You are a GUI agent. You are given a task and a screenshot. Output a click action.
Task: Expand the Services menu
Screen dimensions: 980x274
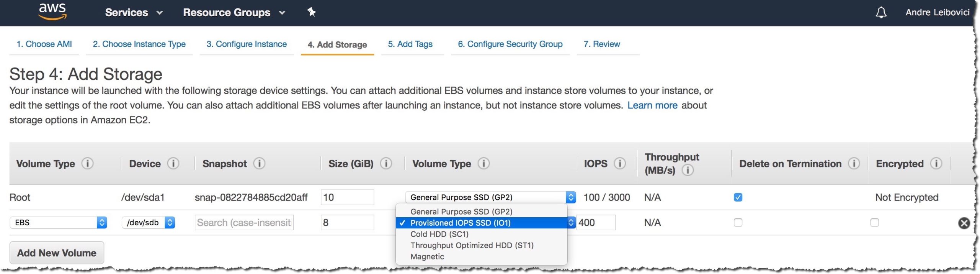coord(134,13)
